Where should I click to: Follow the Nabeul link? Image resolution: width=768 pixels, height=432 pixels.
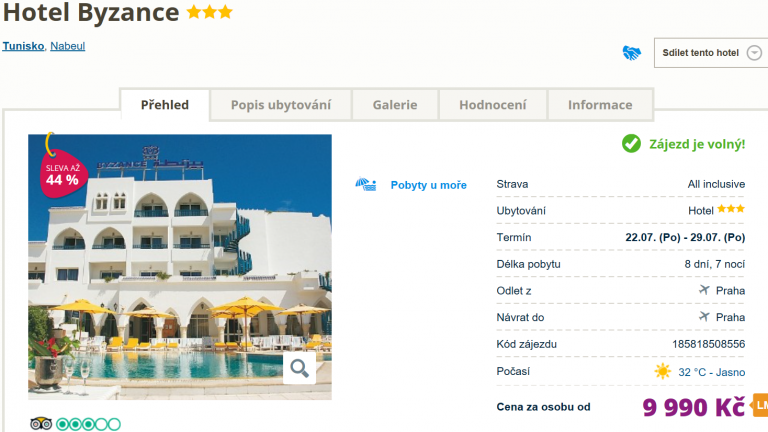coord(68,46)
